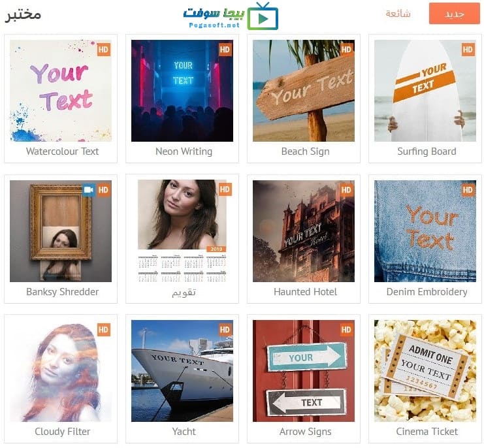The height and width of the screenshot is (448, 484).
Task: Select the Yacht effect thumbnail
Action: point(182,371)
